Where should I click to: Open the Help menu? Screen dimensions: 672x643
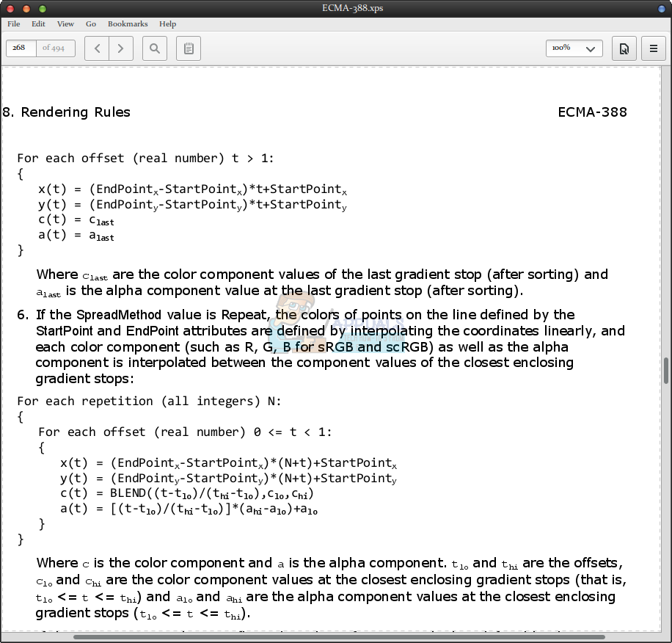(167, 24)
